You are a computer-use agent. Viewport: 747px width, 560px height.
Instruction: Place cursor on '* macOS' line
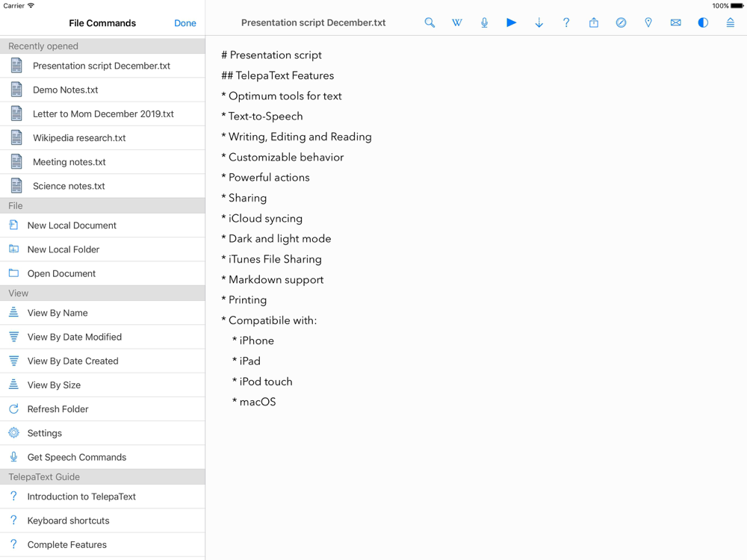[254, 402]
